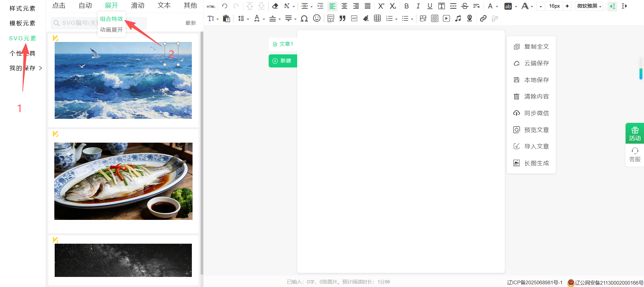The width and height of the screenshot is (644, 287).
Task: Open the 微软雅黑 font family dropdown
Action: (x=589, y=6)
